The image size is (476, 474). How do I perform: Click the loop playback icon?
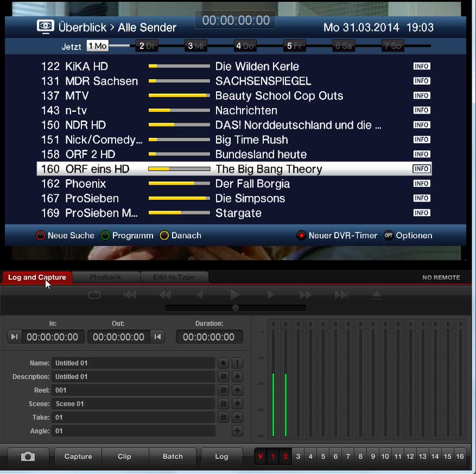pos(94,295)
